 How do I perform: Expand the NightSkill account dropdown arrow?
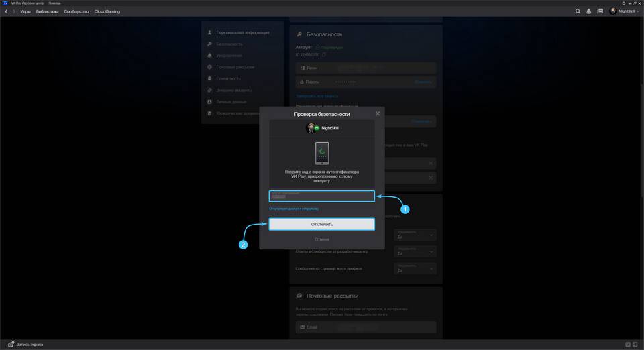click(x=638, y=11)
